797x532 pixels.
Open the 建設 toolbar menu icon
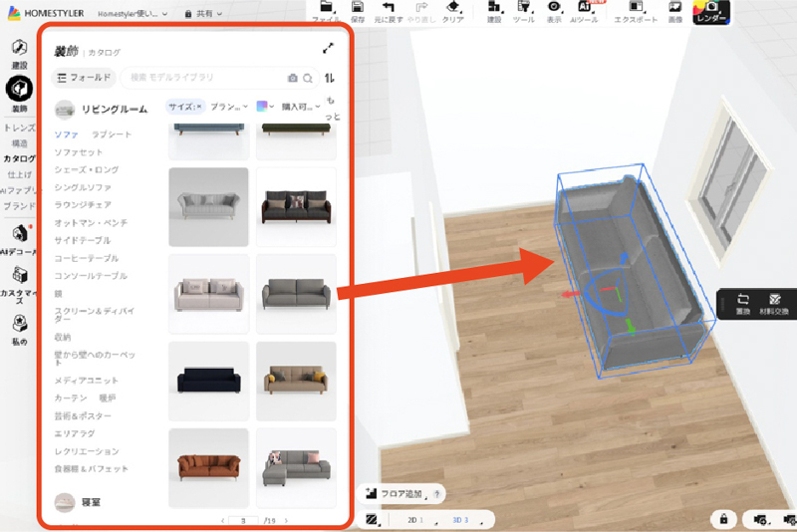click(494, 7)
